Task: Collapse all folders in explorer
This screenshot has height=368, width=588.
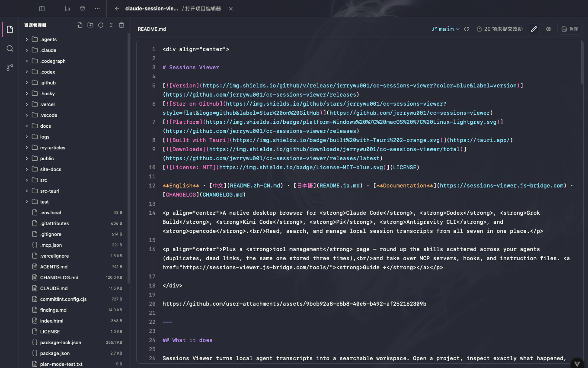Action: (x=111, y=25)
